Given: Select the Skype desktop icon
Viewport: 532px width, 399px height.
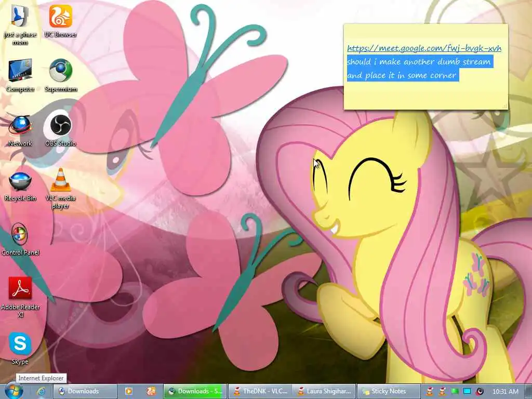Looking at the screenshot, I should pos(20,349).
